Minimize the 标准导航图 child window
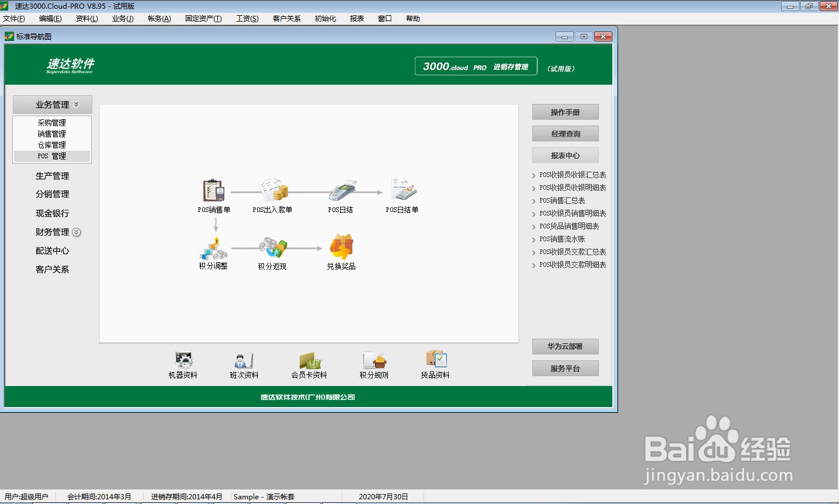The image size is (839, 504). (564, 36)
